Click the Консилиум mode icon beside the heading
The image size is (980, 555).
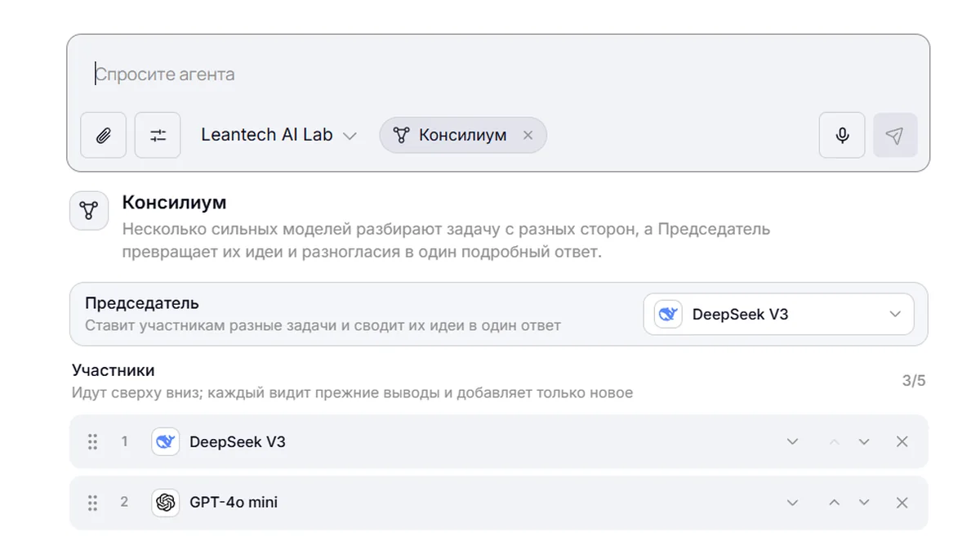pyautogui.click(x=89, y=211)
